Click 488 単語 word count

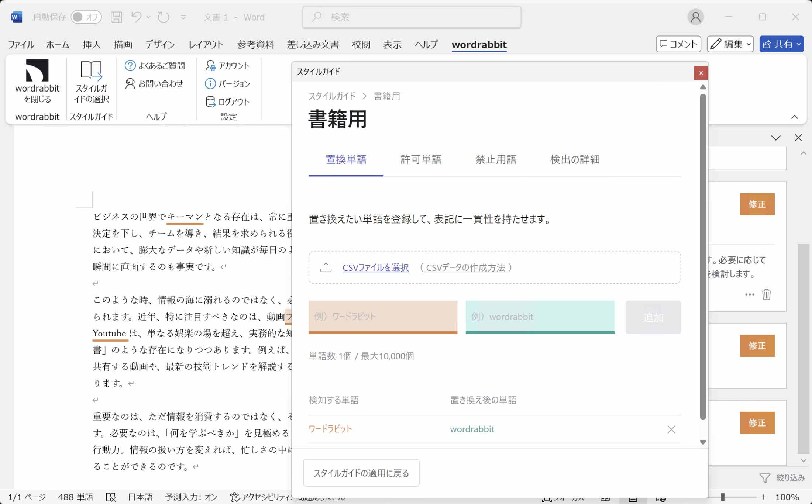click(75, 497)
